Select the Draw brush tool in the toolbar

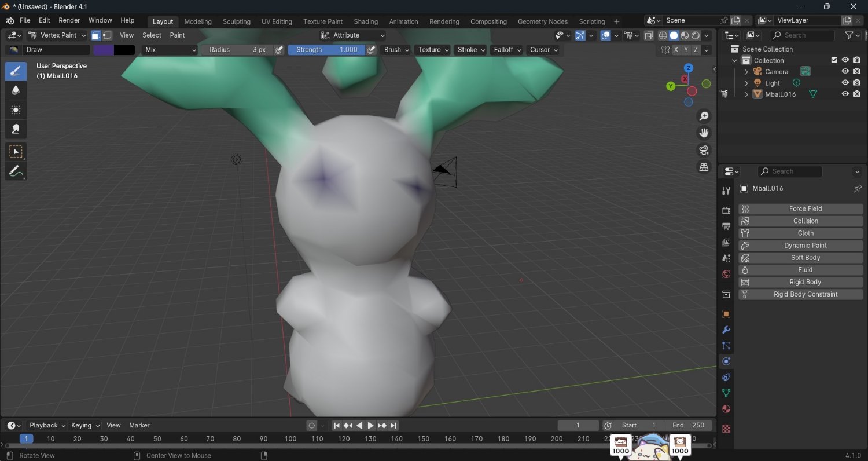[16, 71]
